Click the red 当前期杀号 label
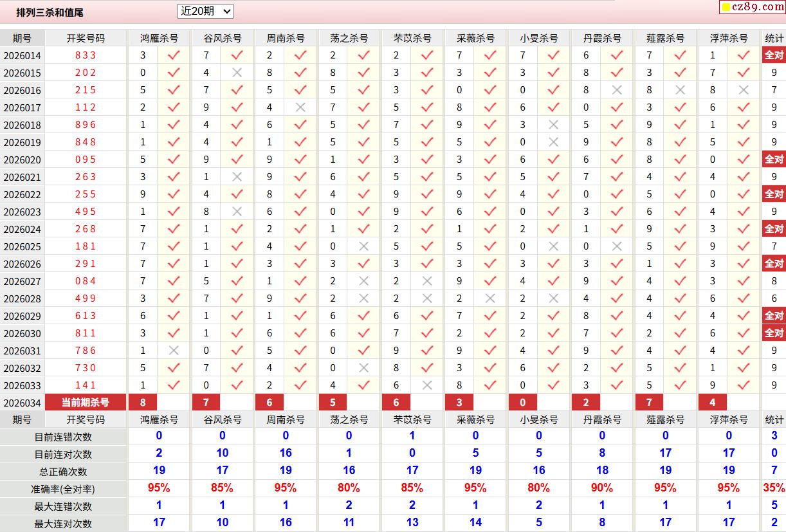 pos(86,403)
